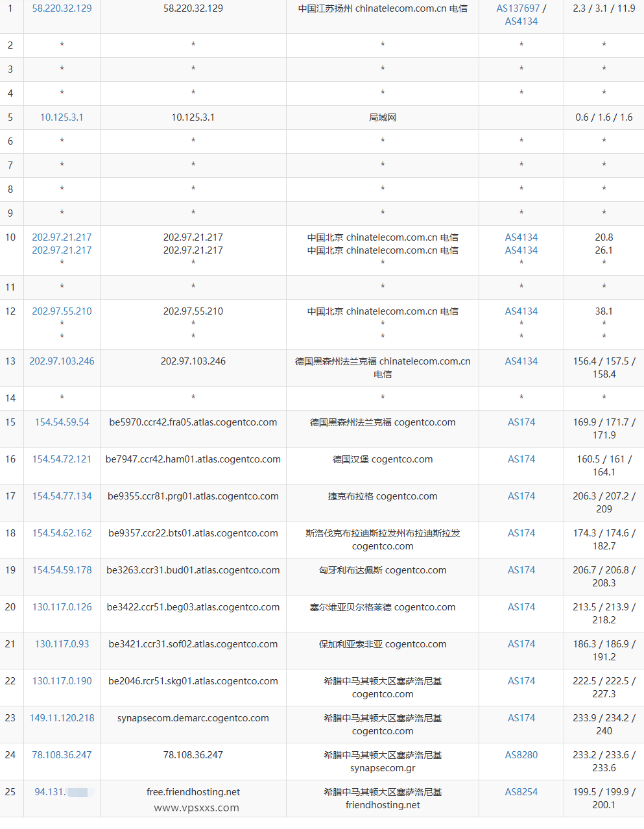Click location 塞尔维亚贝尔格莱德 cogentco.com

[383, 607]
